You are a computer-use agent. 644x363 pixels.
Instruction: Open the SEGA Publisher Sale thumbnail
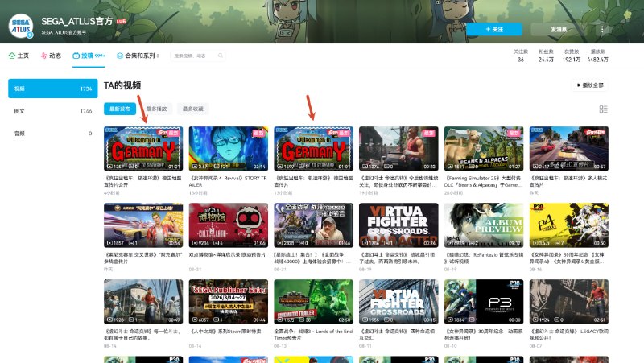[x=229, y=301]
